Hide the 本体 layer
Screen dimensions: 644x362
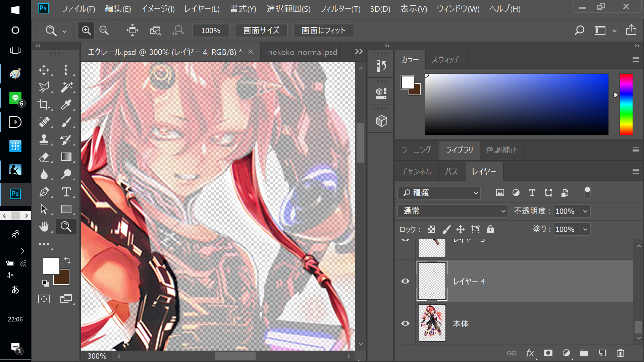[405, 323]
